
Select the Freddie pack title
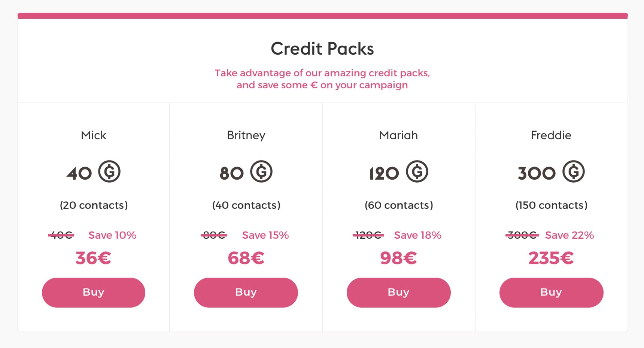click(551, 135)
